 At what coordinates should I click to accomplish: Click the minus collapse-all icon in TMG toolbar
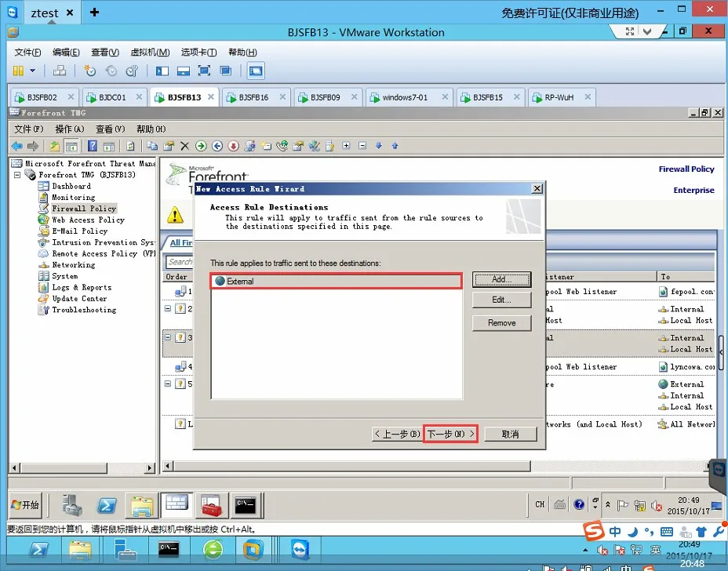(362, 146)
